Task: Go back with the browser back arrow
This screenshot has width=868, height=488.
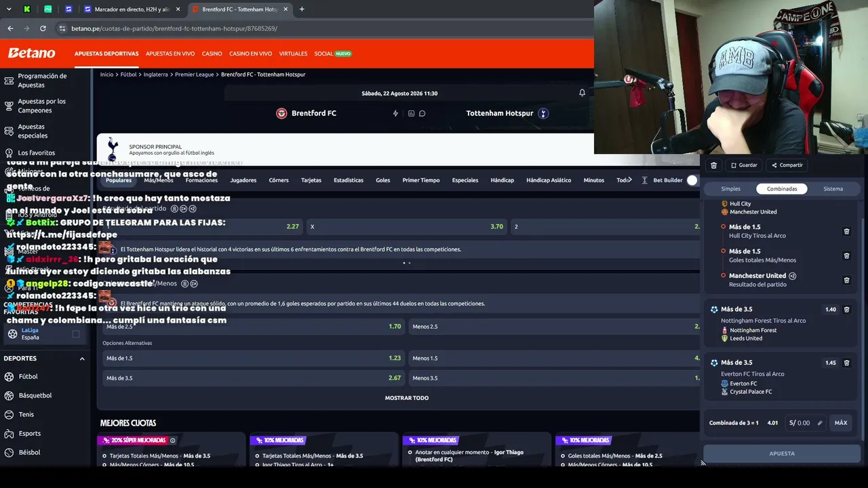Action: tap(10, 28)
